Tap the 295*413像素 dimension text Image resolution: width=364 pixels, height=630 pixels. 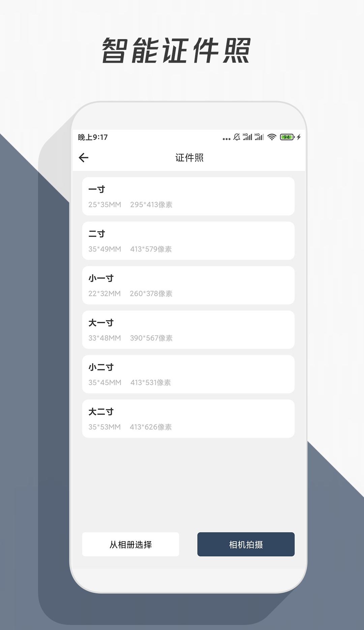coord(151,205)
